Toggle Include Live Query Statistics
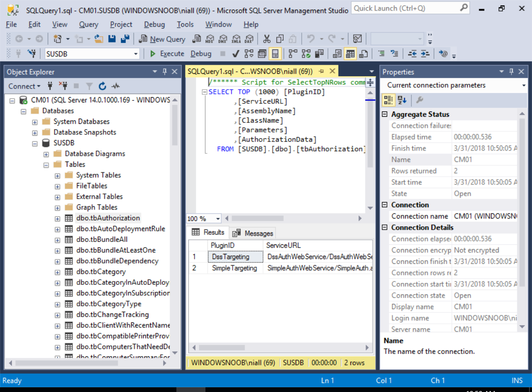Viewport: 532px width, 392px height. [x=306, y=53]
